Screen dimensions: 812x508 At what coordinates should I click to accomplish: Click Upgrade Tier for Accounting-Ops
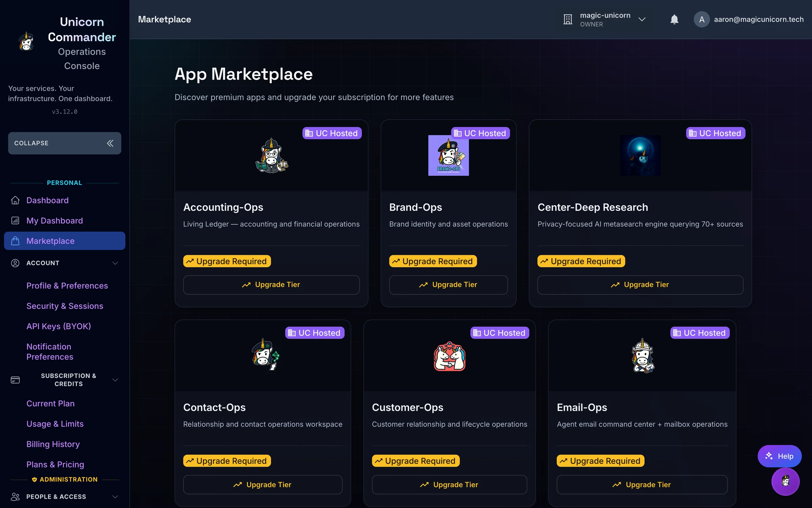(x=271, y=285)
